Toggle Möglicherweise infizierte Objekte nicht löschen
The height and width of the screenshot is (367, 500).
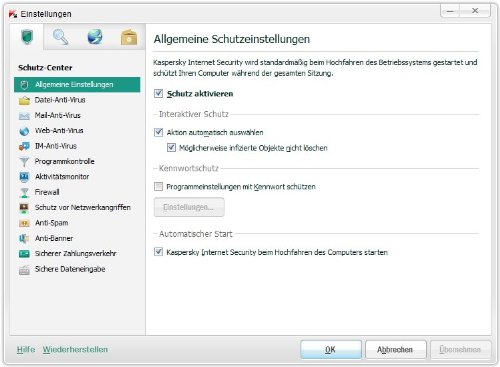[171, 148]
